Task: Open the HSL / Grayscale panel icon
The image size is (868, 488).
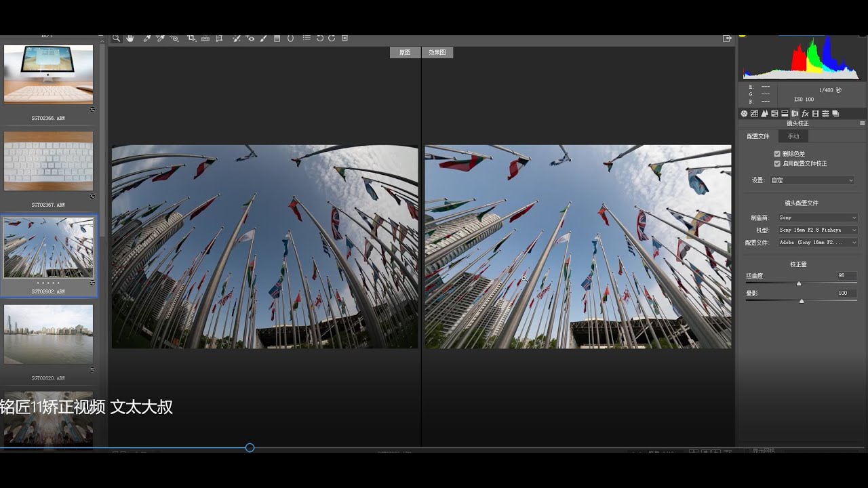Action: point(774,113)
